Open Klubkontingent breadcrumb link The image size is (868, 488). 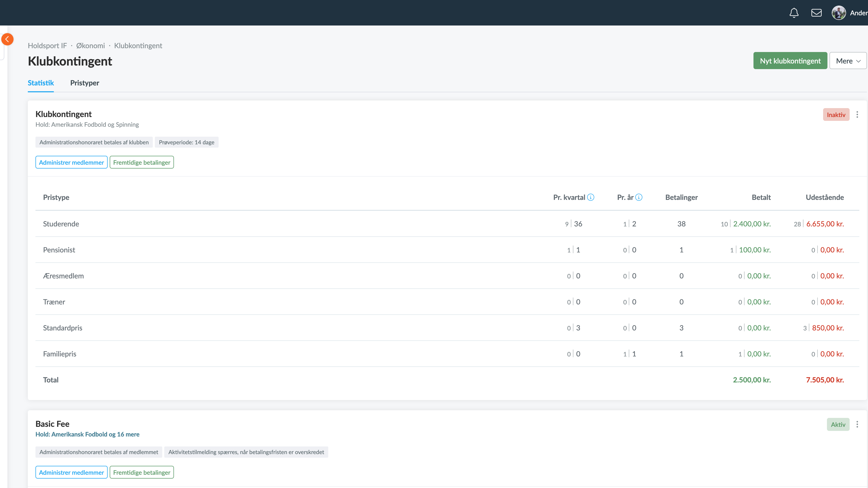pyautogui.click(x=138, y=45)
